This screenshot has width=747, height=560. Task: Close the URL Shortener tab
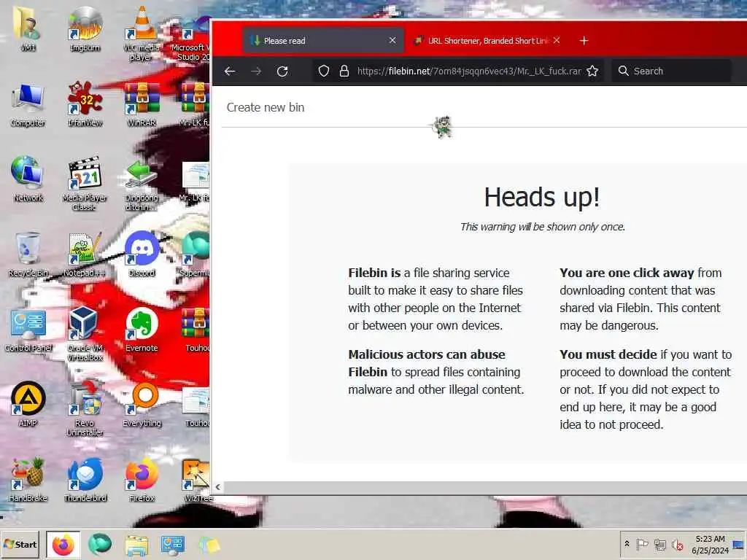tap(557, 41)
